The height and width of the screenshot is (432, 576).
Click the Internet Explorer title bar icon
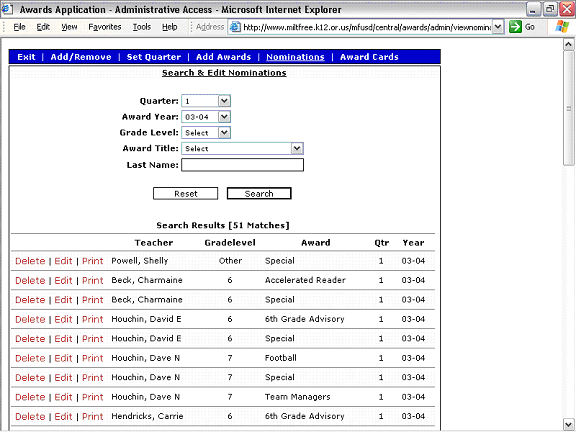[7, 9]
